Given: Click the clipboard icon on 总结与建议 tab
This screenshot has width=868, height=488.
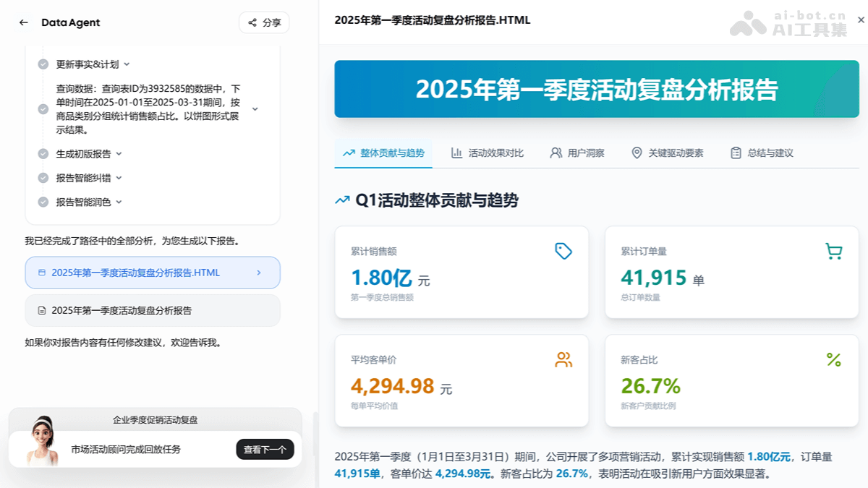Looking at the screenshot, I should click(x=734, y=153).
